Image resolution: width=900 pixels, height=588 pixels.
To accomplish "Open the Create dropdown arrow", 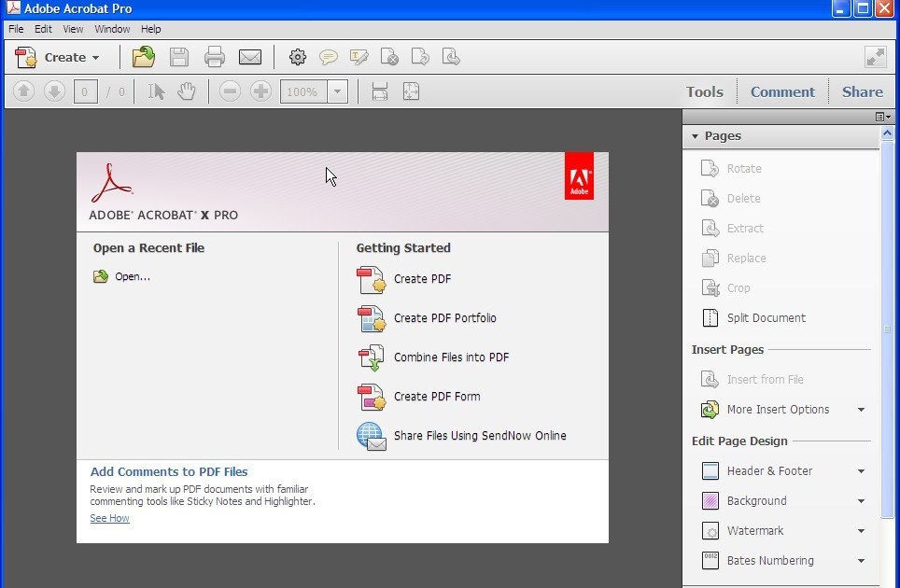I will pos(95,58).
